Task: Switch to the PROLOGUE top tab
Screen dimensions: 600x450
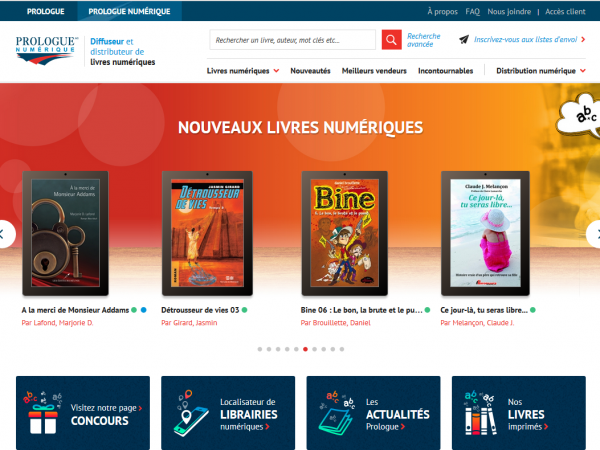Action: click(x=46, y=11)
